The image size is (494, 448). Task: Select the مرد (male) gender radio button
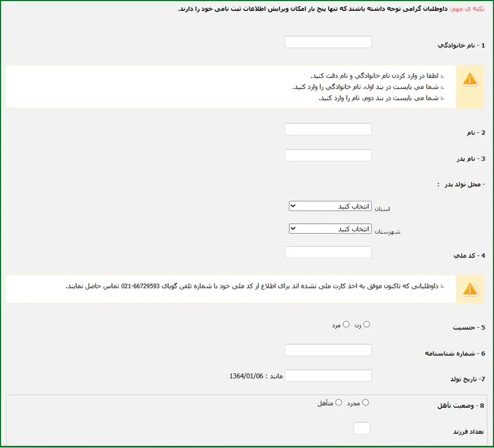click(346, 325)
